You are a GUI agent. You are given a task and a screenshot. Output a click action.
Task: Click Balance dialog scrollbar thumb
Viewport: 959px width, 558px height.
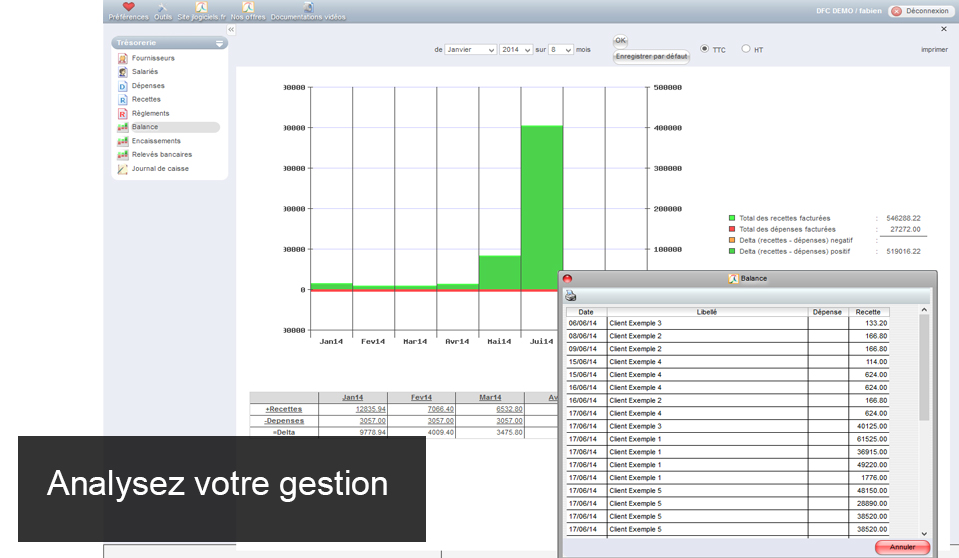click(x=924, y=367)
